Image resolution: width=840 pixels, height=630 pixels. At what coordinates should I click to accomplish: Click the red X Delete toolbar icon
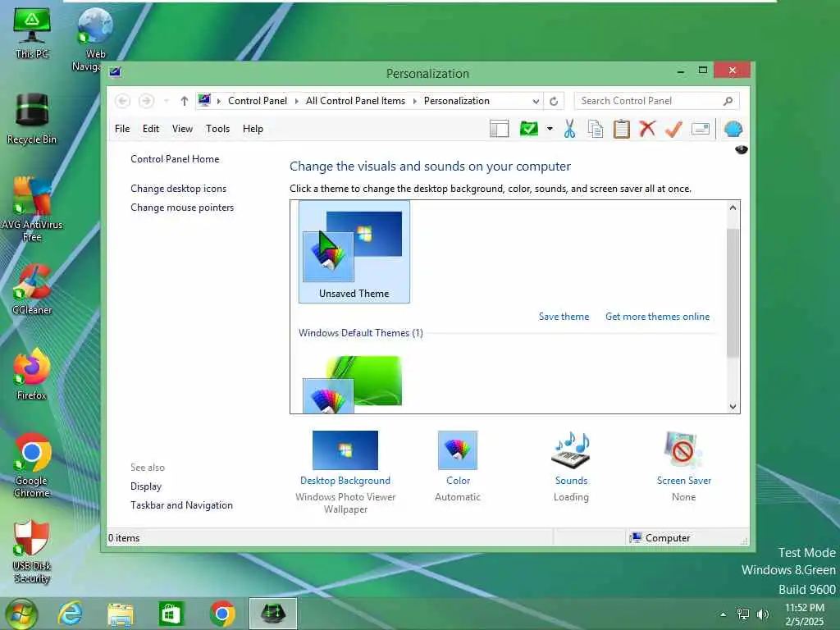pyautogui.click(x=647, y=129)
